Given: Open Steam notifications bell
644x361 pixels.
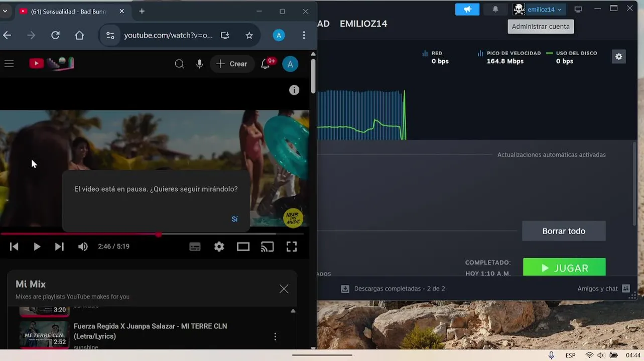Looking at the screenshot, I should pyautogui.click(x=495, y=9).
